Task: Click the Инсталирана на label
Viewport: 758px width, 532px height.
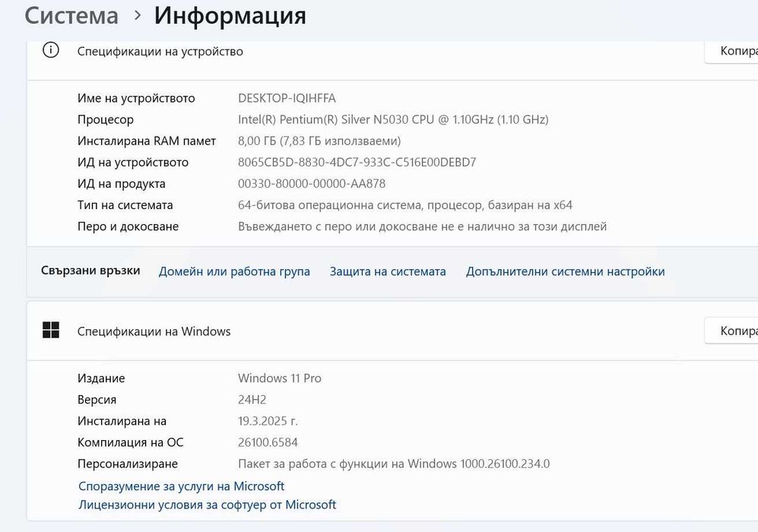Action: click(x=122, y=421)
